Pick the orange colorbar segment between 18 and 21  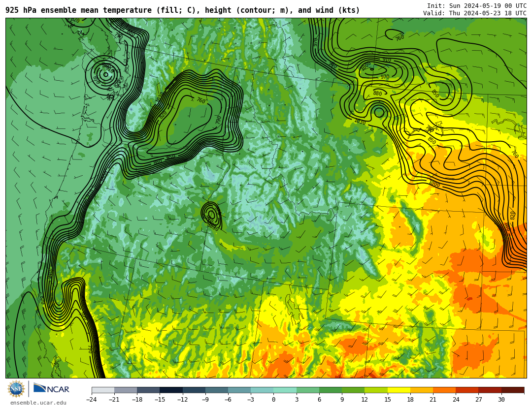(x=421, y=390)
